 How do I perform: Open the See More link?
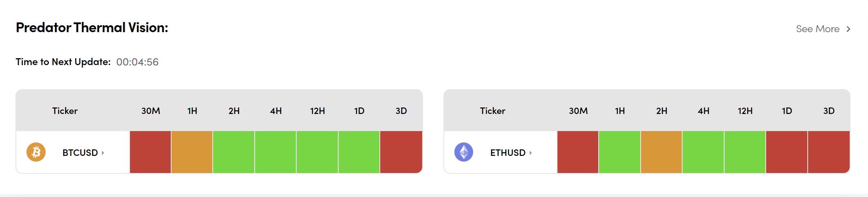(817, 29)
